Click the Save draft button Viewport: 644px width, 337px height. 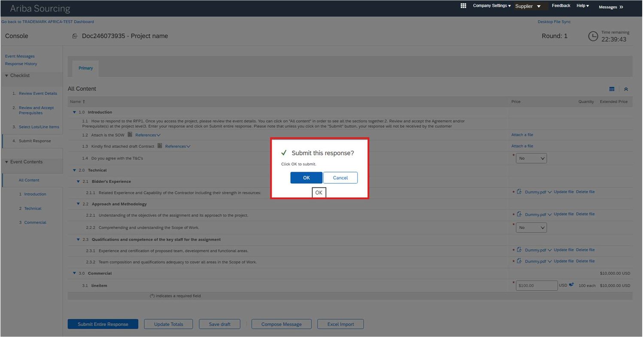click(220, 324)
